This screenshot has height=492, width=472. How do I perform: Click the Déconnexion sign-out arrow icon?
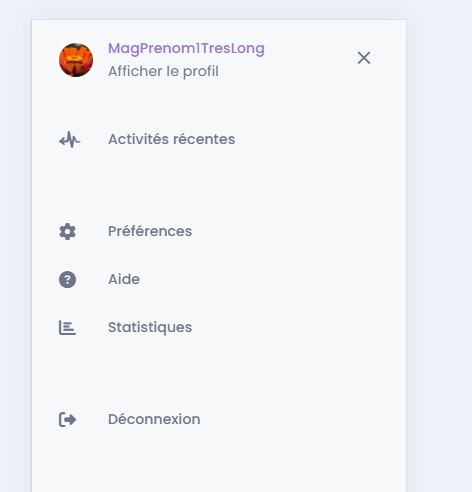point(67,419)
